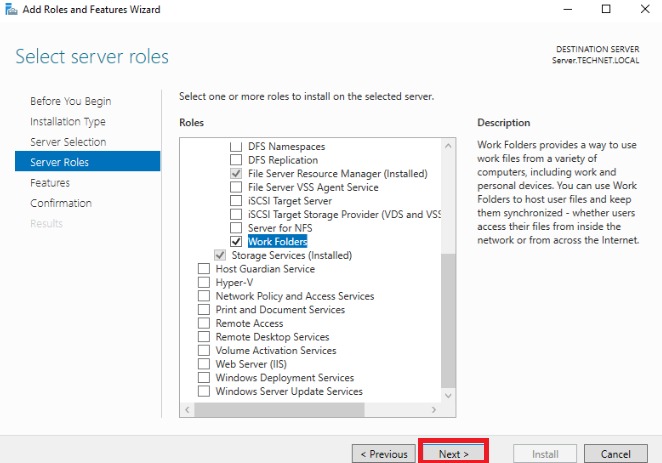
Task: Check the Host Guardian Service checkbox
Action: point(204,269)
